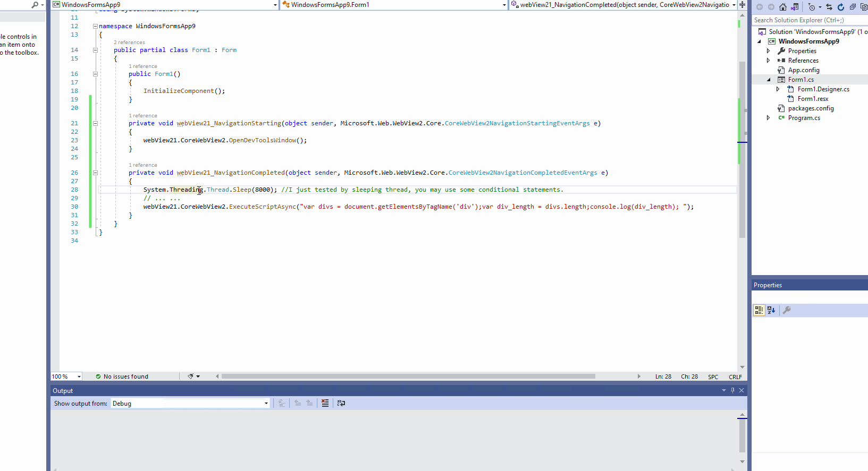Click the split editor window icon

742,4
